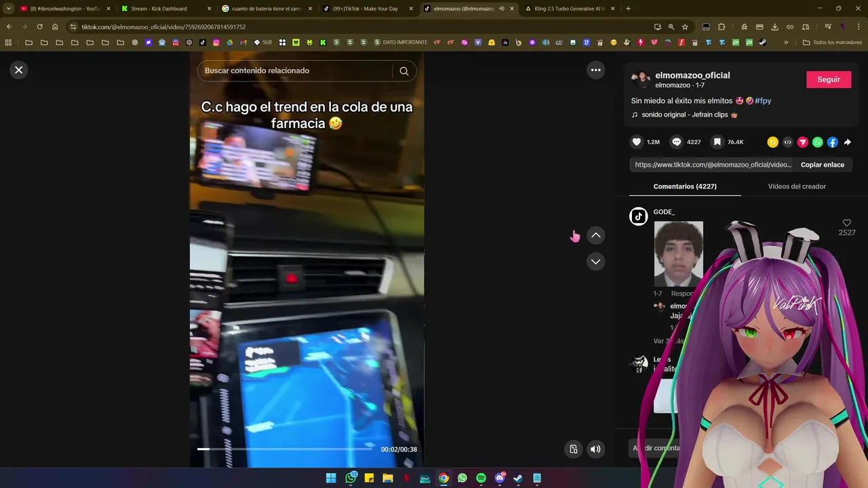Close the TikTok video viewer with X
Screen dimensions: 868x488
pyautogui.click(x=19, y=70)
